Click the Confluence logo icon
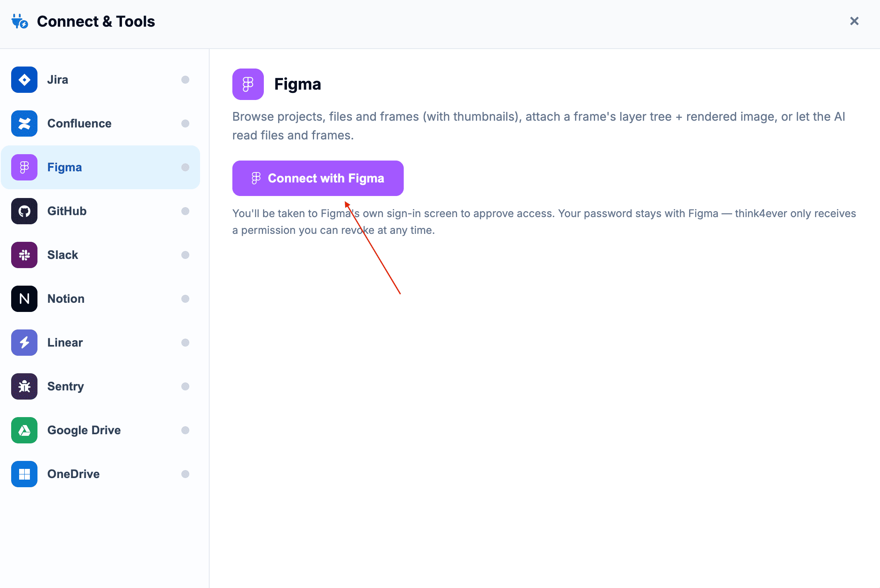Viewport: 880px width, 588px height. point(24,123)
